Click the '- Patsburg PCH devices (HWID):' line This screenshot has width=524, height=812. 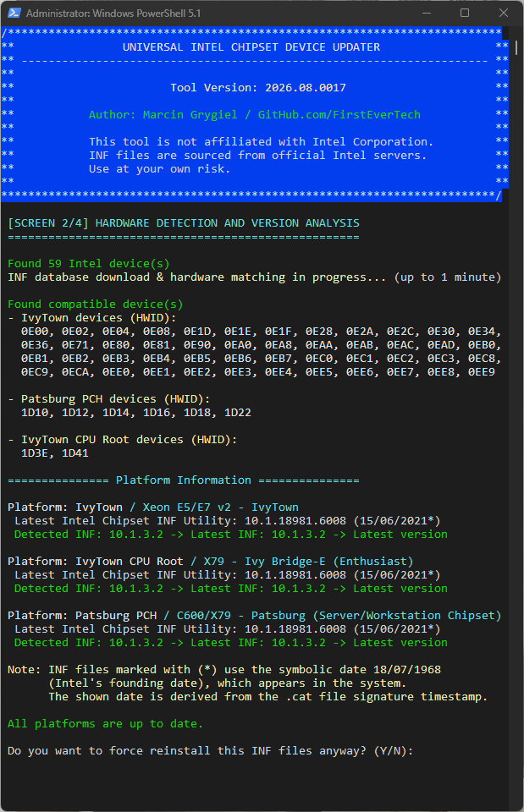pyautogui.click(x=109, y=398)
